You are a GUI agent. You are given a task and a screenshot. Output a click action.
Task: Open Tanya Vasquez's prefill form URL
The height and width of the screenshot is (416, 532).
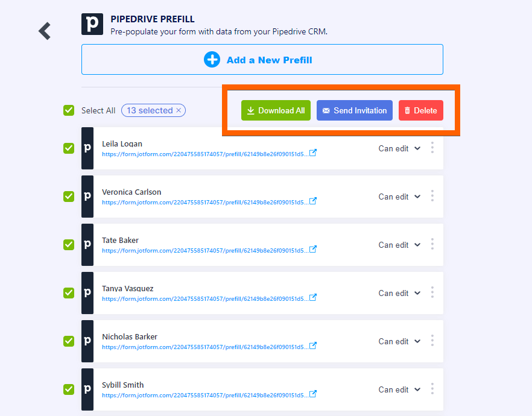tap(205, 298)
